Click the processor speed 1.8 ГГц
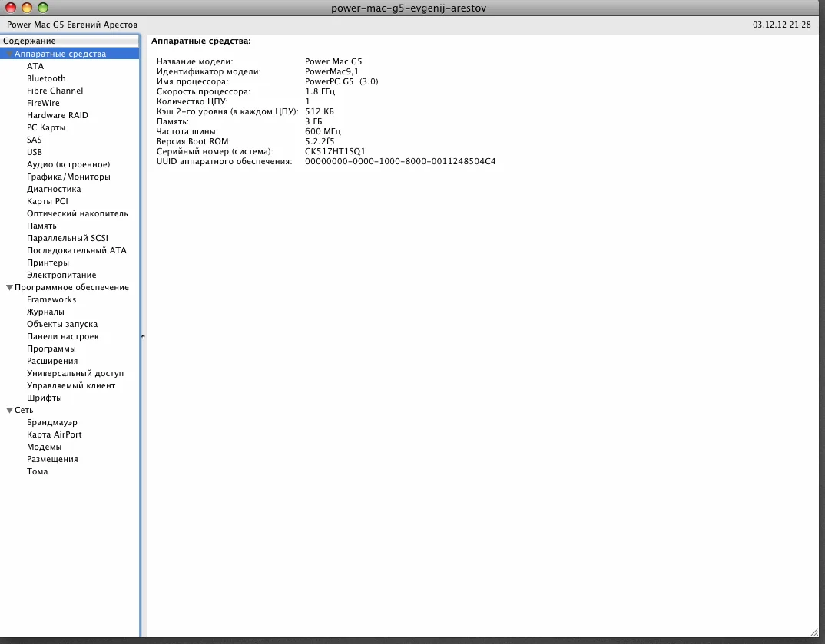 point(320,91)
